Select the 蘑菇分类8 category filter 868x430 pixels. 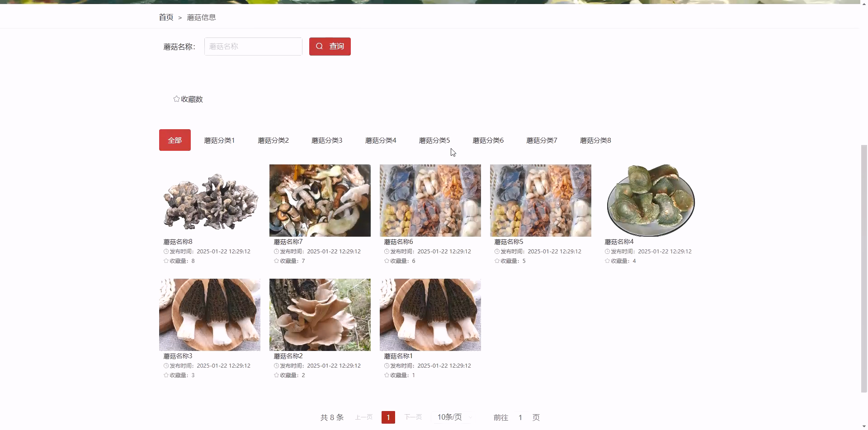[x=595, y=140]
